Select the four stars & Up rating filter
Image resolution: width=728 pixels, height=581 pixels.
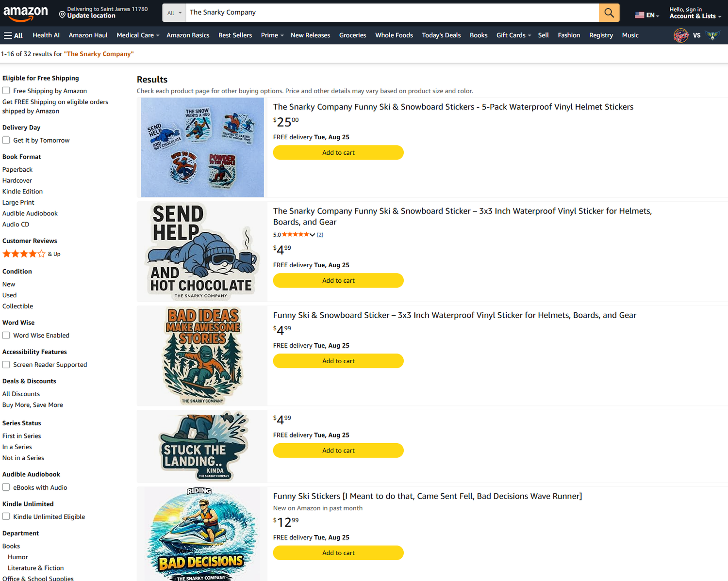[32, 254]
